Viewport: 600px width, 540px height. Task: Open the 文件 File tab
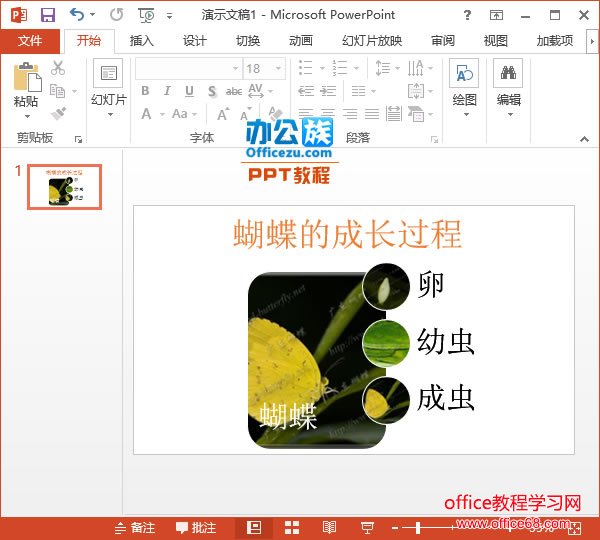tap(30, 41)
